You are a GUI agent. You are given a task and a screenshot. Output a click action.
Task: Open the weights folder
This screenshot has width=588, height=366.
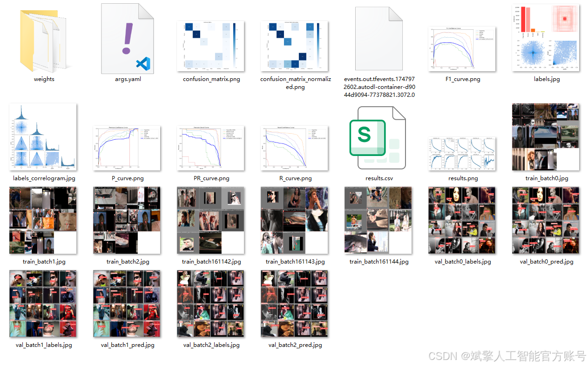[44, 41]
